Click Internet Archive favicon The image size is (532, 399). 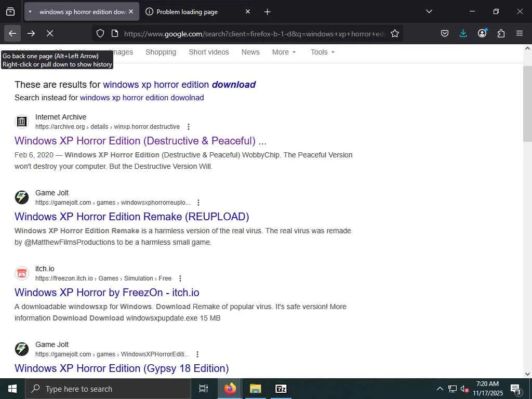point(22,122)
